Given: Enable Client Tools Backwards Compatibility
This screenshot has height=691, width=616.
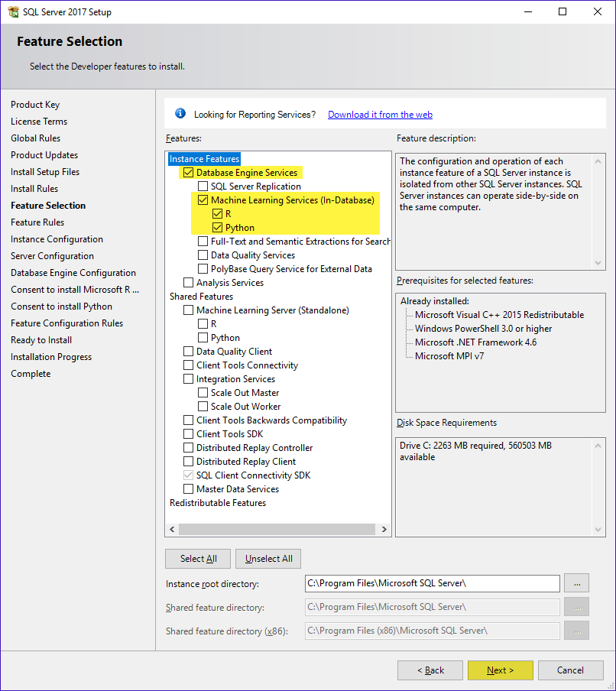Looking at the screenshot, I should (188, 420).
